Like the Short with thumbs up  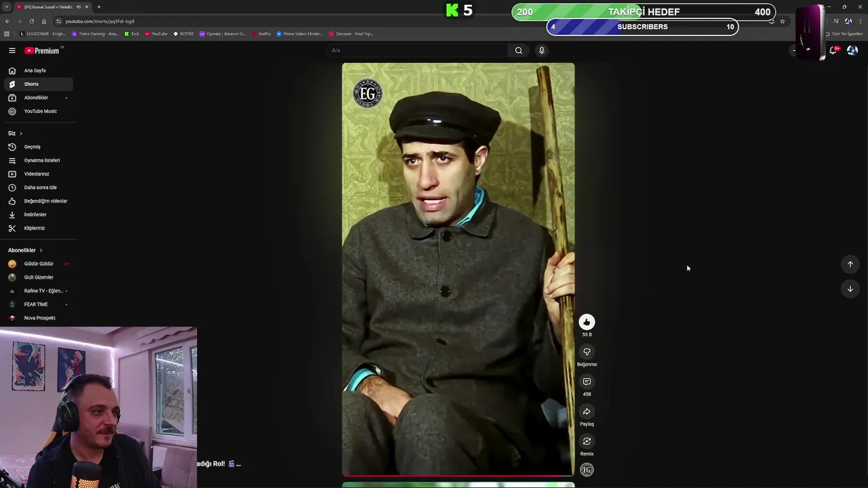587,323
